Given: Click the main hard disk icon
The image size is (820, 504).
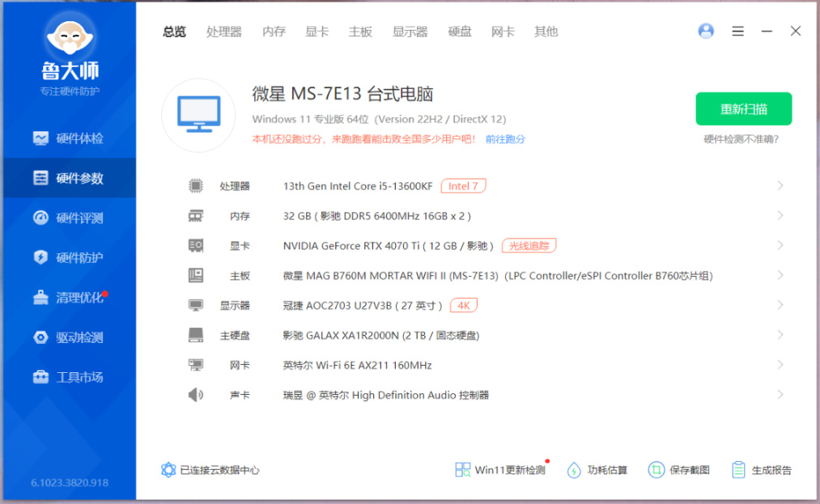Looking at the screenshot, I should [196, 335].
